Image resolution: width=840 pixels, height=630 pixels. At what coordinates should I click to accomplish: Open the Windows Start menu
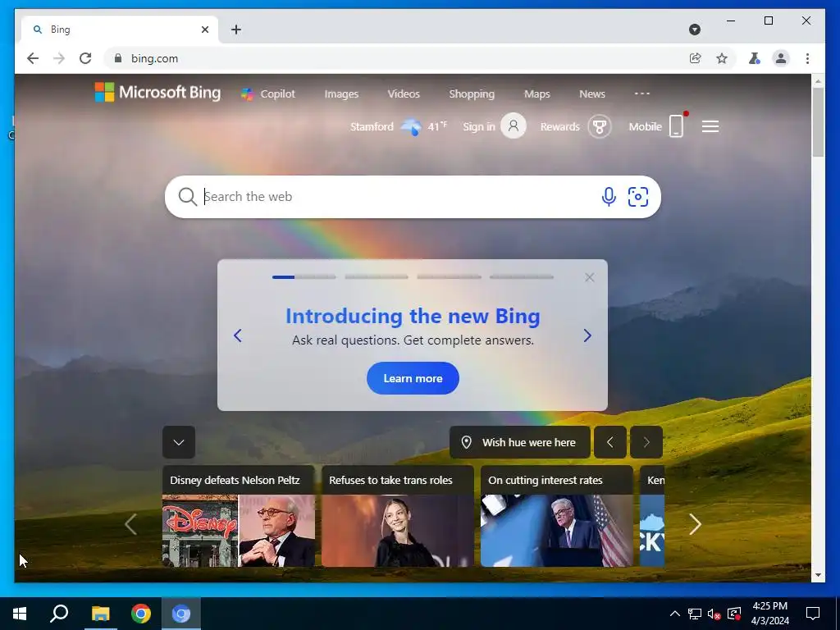[x=20, y=614]
